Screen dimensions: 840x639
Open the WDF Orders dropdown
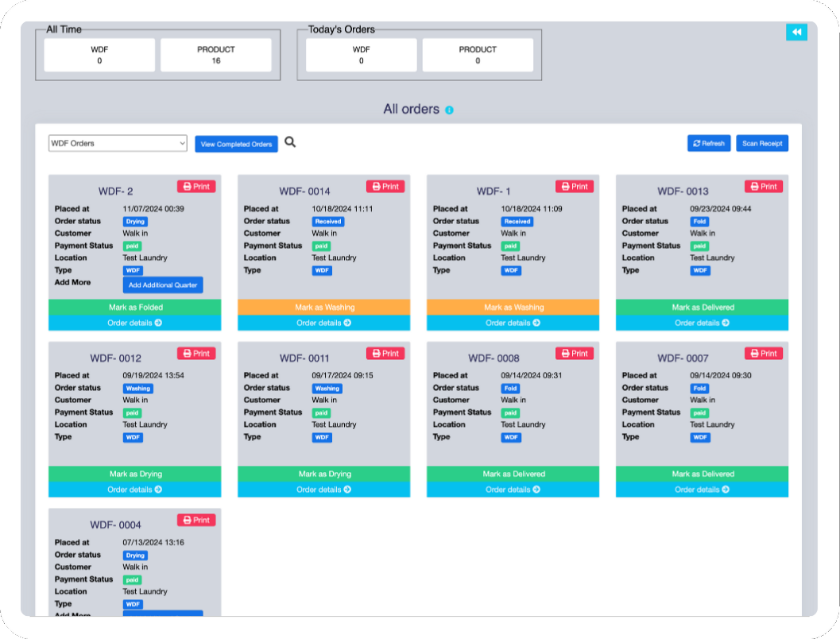[x=118, y=143]
